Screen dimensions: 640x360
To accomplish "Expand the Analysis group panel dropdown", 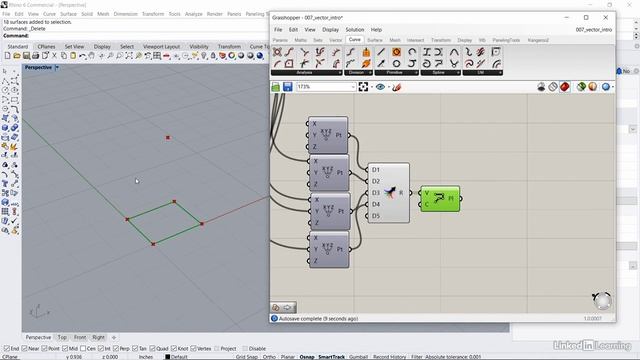I will tap(340, 73).
